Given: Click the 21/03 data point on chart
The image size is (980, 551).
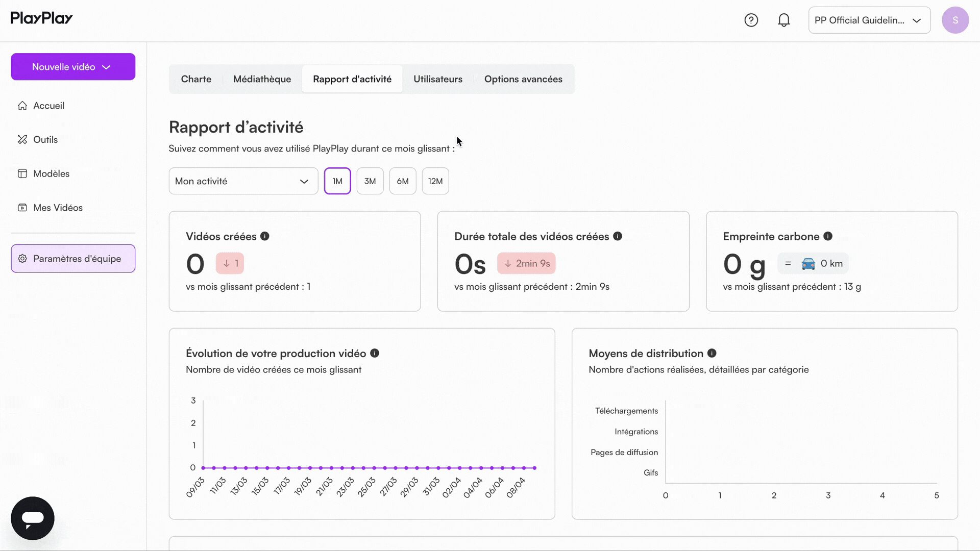Looking at the screenshot, I should point(331,468).
